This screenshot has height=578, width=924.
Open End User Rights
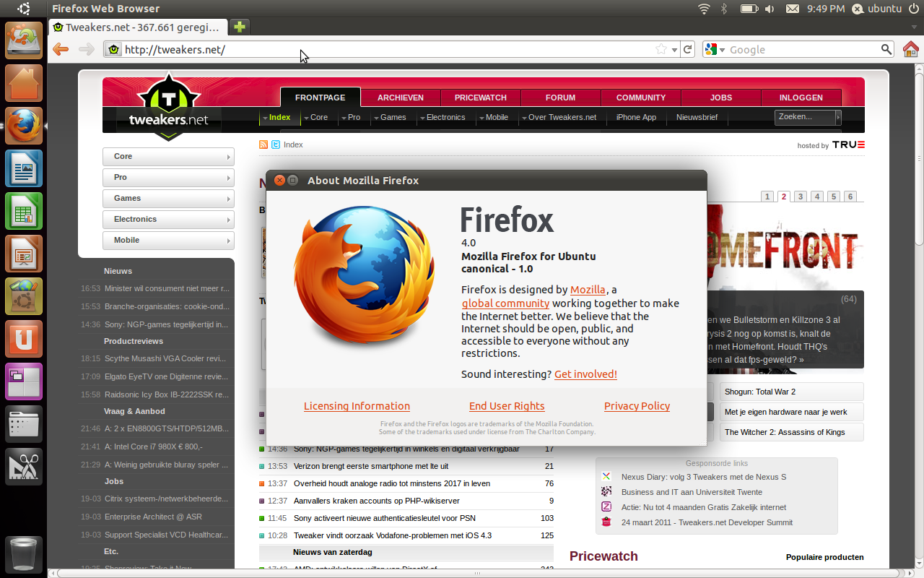point(507,406)
